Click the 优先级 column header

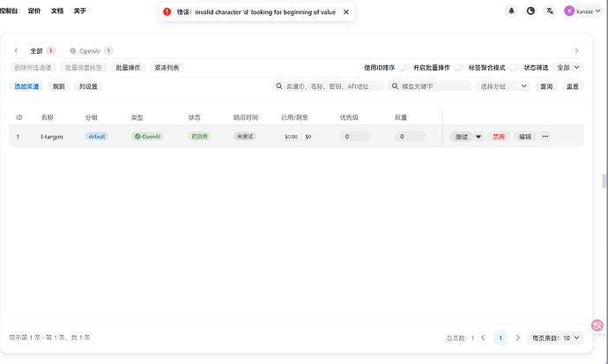[349, 117]
